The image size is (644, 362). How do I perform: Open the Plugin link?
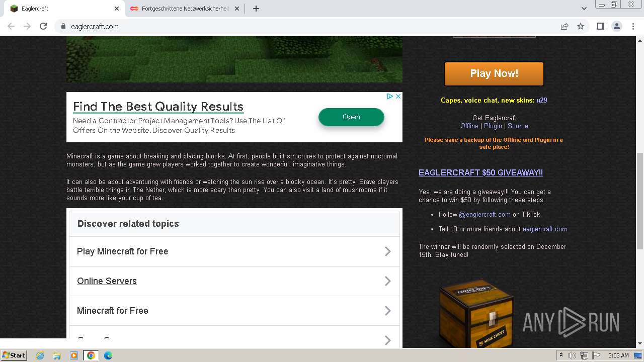[x=493, y=126]
